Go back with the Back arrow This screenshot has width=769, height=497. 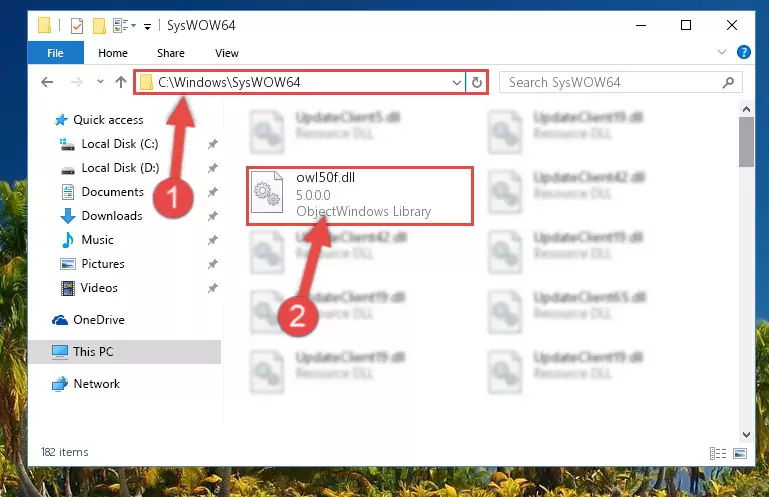(47, 82)
